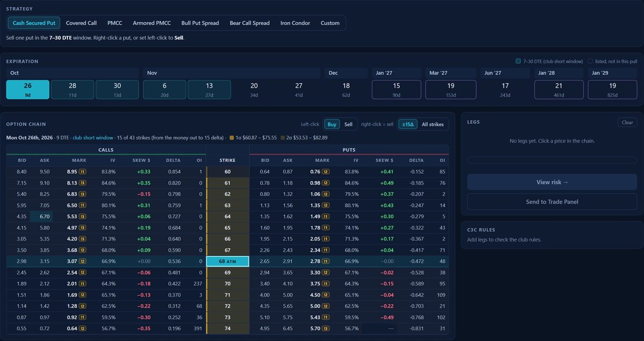644x341 pixels.
Task: Select the Cash Secured Put strategy tab
Action: click(34, 23)
